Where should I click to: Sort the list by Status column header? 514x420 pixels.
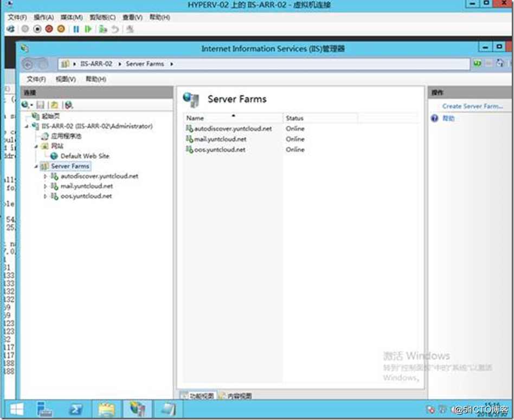pyautogui.click(x=320, y=118)
